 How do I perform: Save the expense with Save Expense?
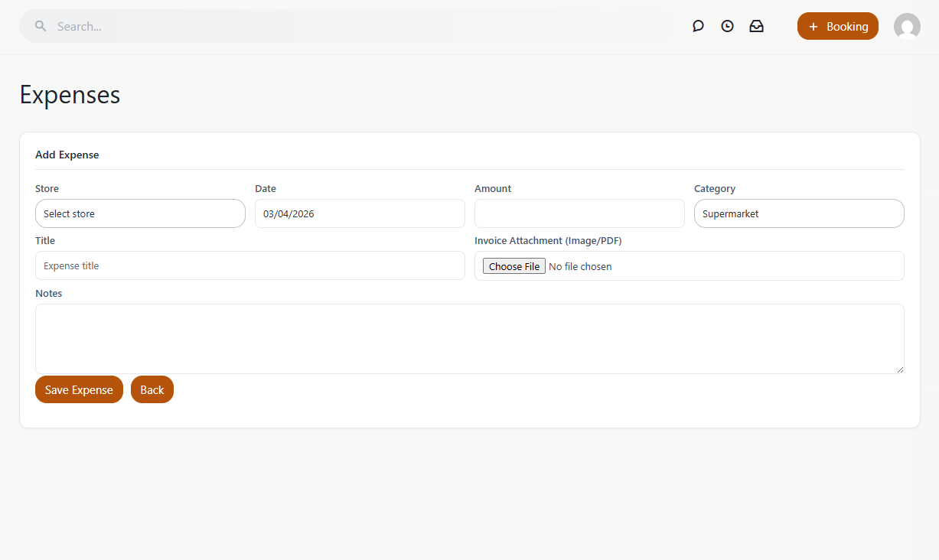[79, 389]
